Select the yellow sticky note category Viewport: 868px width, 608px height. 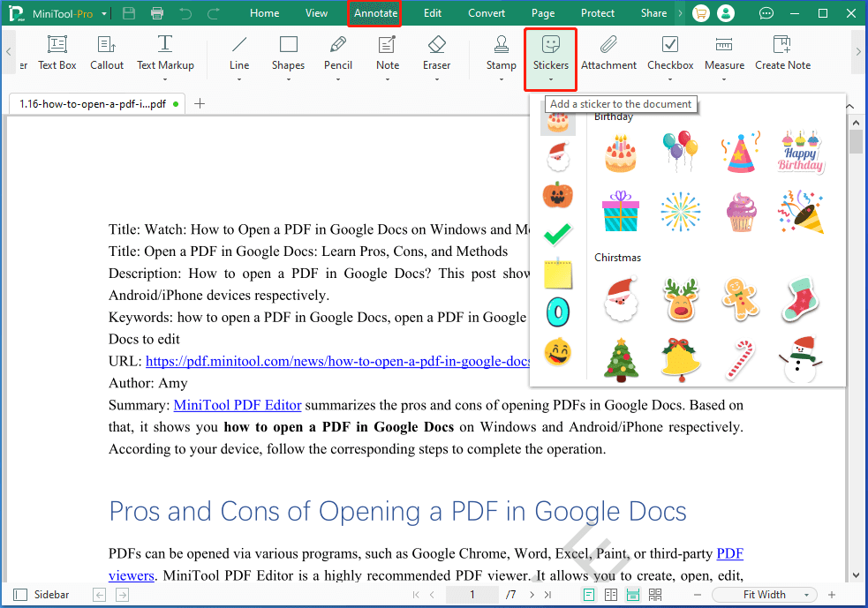(x=558, y=274)
